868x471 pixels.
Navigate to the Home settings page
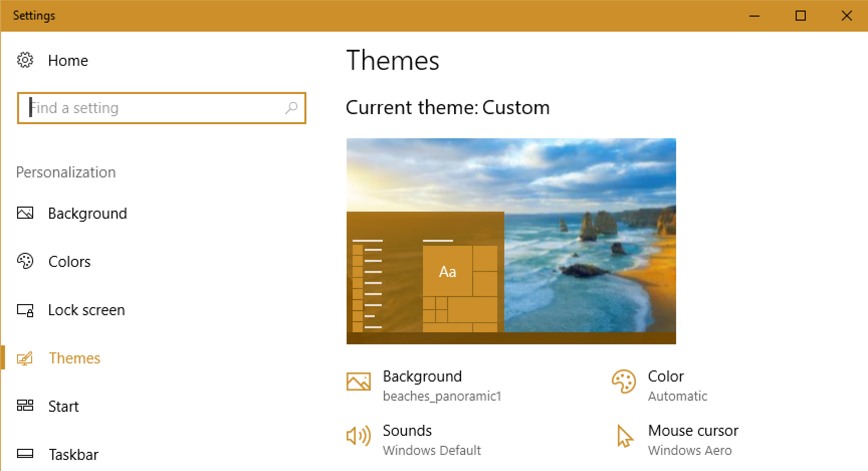click(68, 60)
